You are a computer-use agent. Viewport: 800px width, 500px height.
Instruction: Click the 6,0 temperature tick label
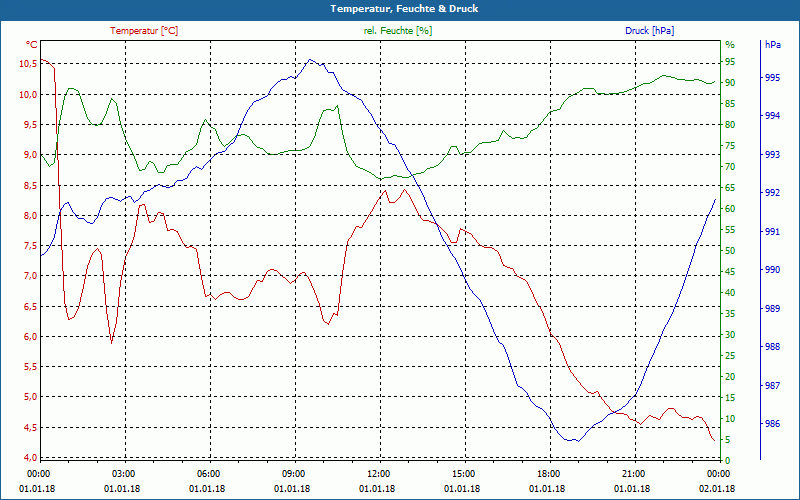pos(30,336)
